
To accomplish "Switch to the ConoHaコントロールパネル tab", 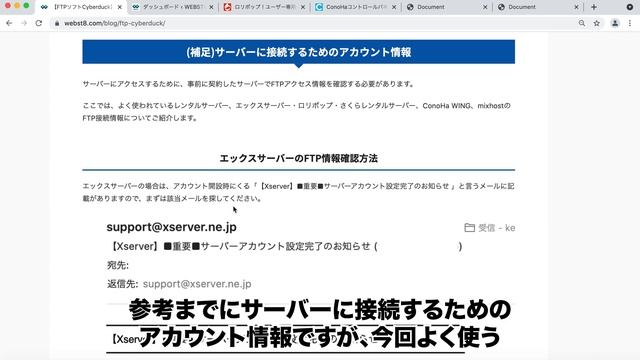I will click(356, 7).
